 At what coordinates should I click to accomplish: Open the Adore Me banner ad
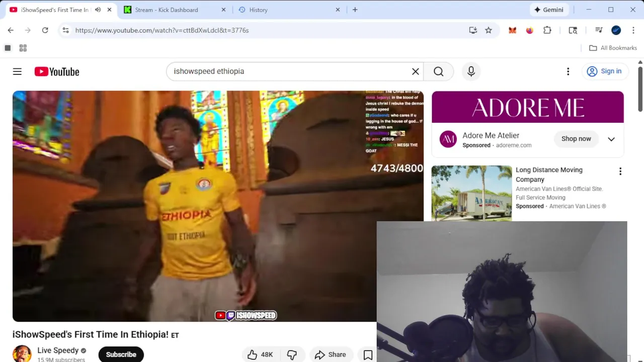coord(528,107)
